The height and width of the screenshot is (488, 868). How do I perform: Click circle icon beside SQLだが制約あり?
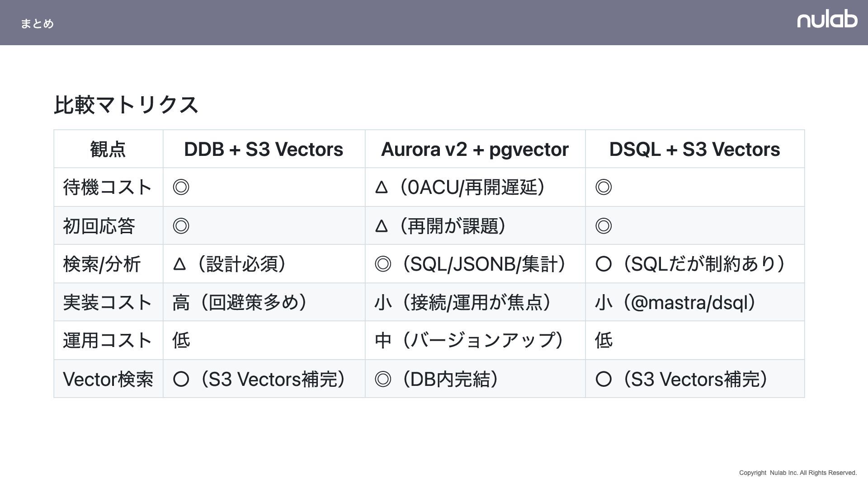604,264
